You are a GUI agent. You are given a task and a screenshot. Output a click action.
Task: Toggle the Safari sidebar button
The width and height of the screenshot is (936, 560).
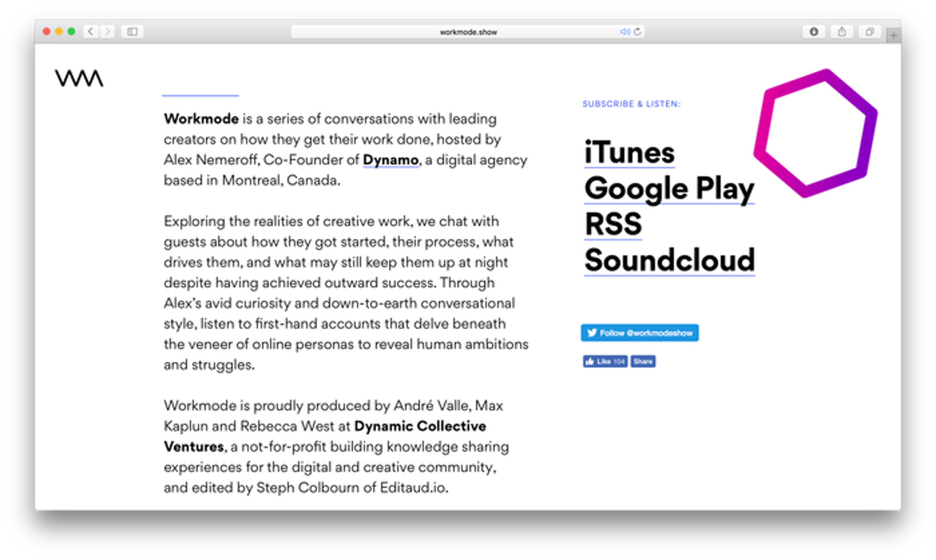tap(132, 32)
